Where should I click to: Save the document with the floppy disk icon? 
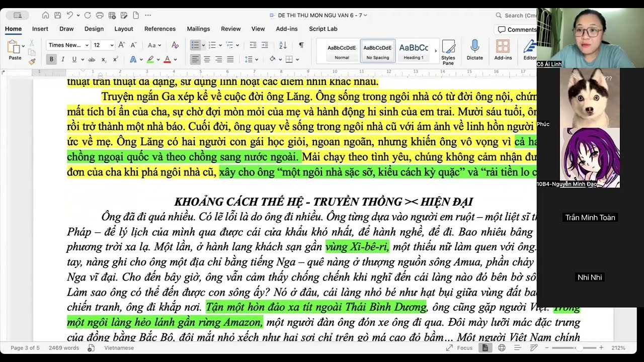point(58,15)
